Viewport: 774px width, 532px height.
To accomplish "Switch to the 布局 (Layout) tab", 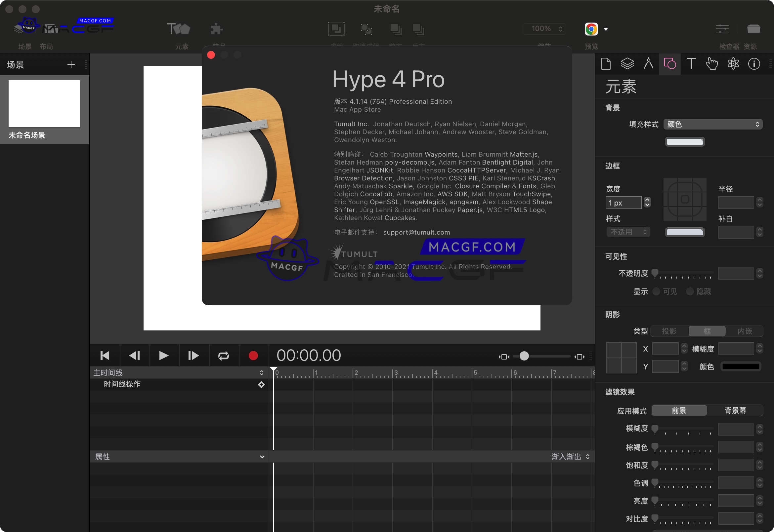I will point(46,46).
